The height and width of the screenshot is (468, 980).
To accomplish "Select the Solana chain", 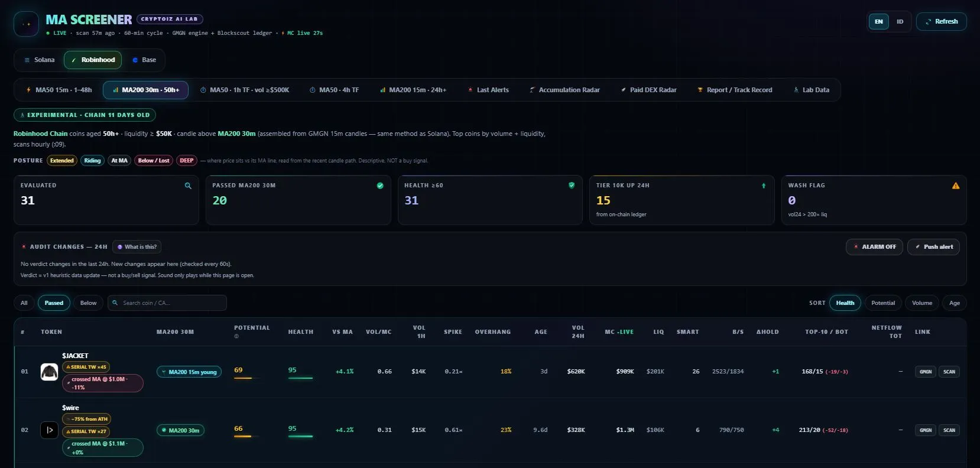I will (39, 60).
